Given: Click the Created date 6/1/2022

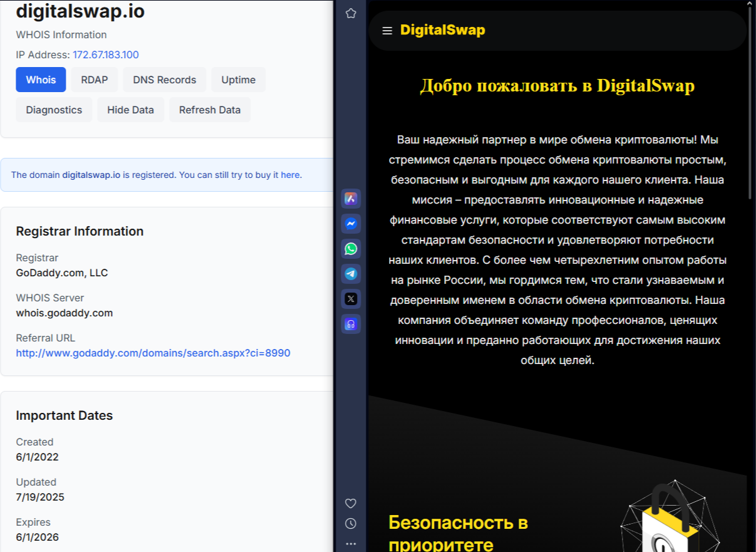Looking at the screenshot, I should pyautogui.click(x=37, y=457).
